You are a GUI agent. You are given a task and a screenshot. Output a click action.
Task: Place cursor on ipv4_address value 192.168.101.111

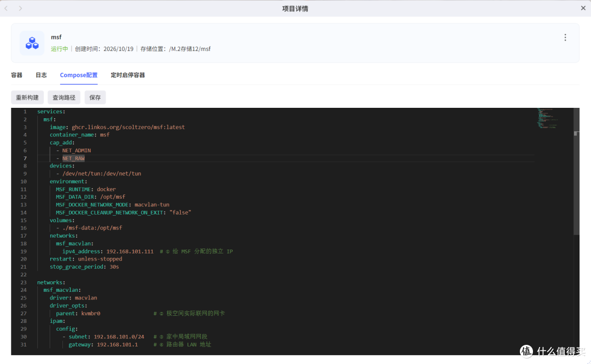[130, 251]
